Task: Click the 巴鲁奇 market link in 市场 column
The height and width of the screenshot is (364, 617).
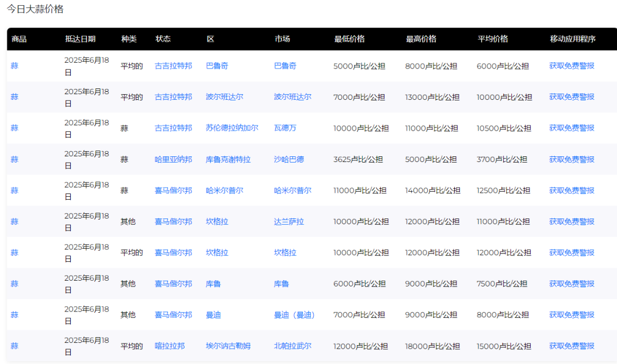Action: coord(285,66)
